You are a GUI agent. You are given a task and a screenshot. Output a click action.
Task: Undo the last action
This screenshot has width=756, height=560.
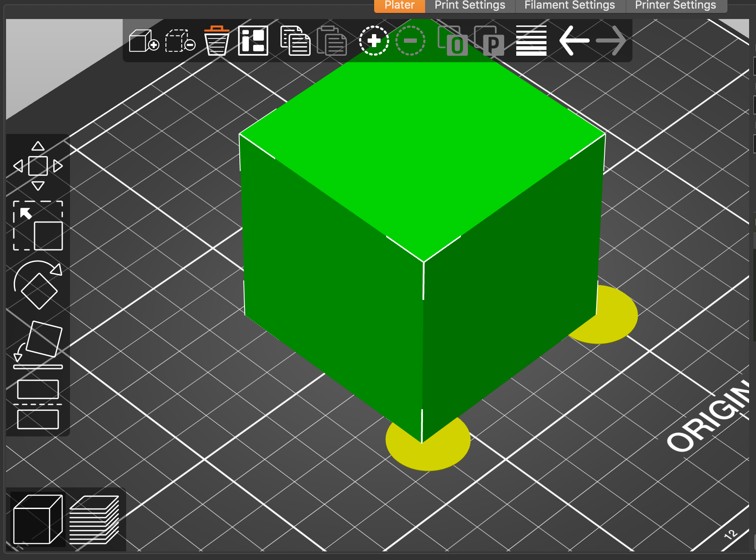coord(574,41)
